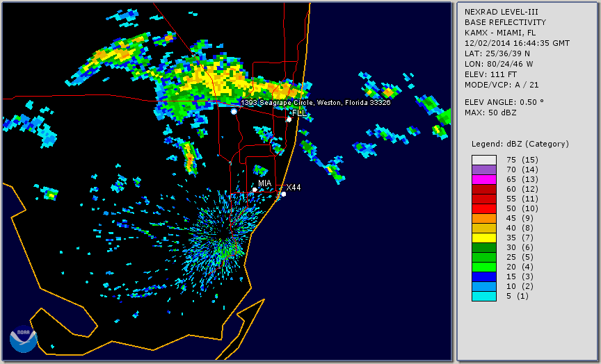Click the 'Legend: dBZ (Category)' heading
The image size is (601, 364).
[x=520, y=144]
